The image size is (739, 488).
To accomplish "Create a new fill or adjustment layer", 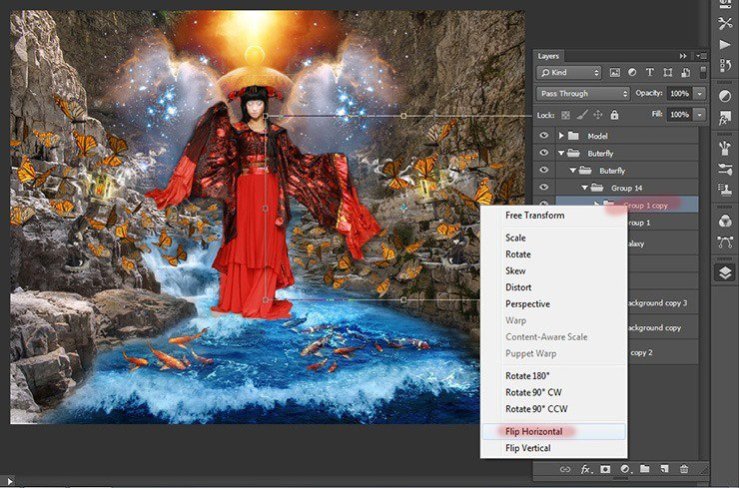I will [x=625, y=469].
